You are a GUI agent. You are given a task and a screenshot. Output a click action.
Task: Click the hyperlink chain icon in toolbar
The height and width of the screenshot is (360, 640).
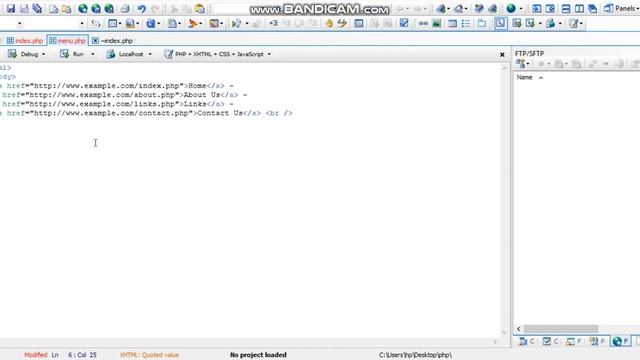pyautogui.click(x=423, y=24)
